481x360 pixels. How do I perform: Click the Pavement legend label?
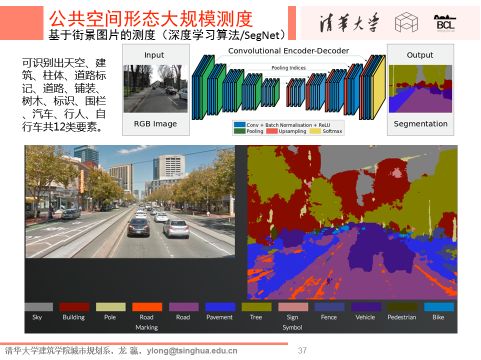click(x=219, y=317)
